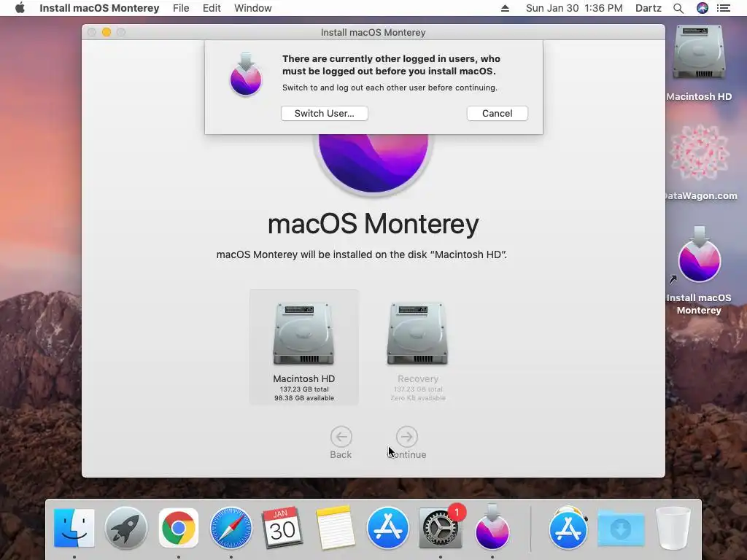
Task: Open Launchpad rocket icon in Dock
Action: coord(126,528)
